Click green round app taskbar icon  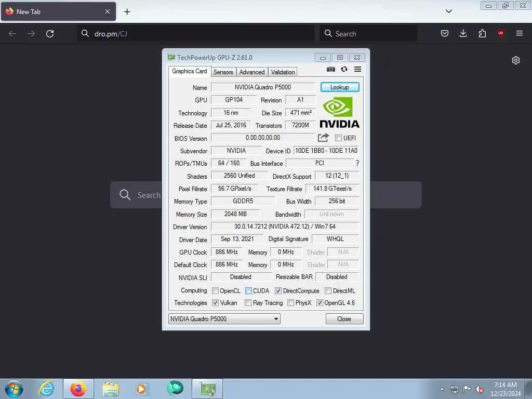(175, 388)
